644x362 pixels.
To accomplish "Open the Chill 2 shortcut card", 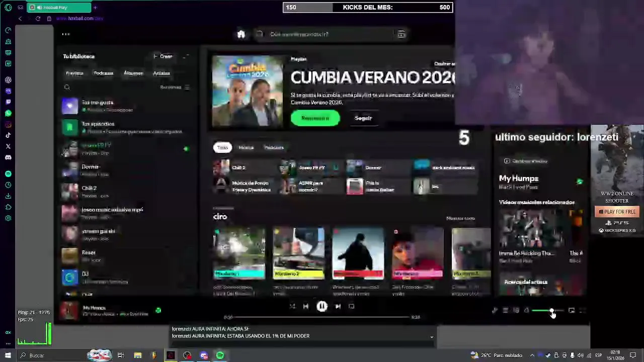I will (x=244, y=167).
